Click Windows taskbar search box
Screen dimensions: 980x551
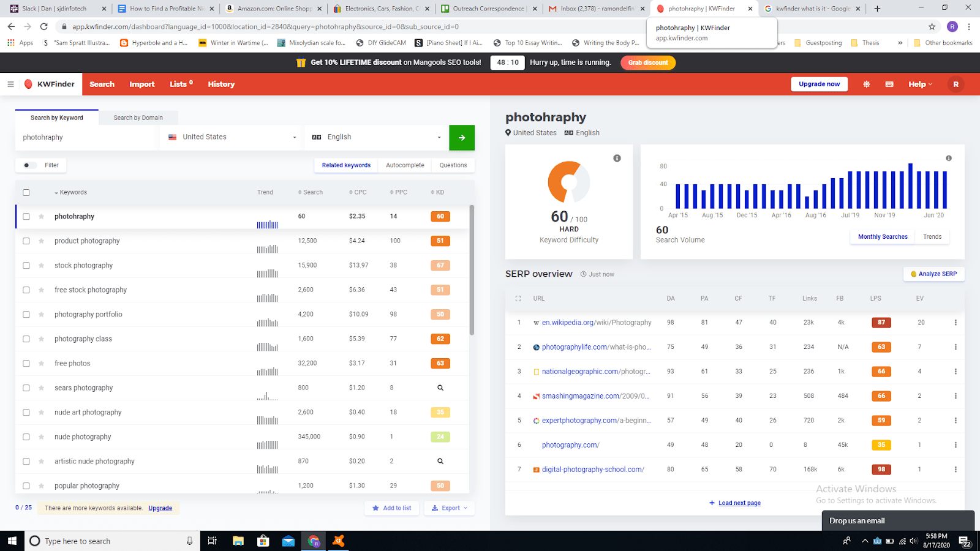[x=111, y=541]
